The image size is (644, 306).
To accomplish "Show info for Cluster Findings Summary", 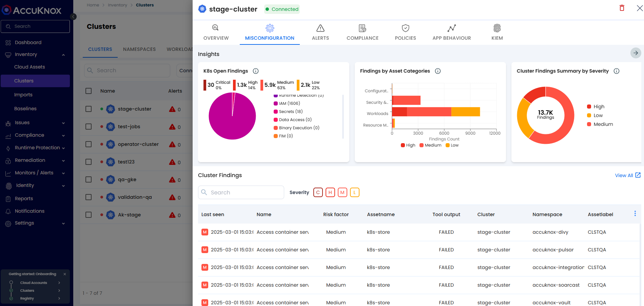I will pyautogui.click(x=617, y=71).
